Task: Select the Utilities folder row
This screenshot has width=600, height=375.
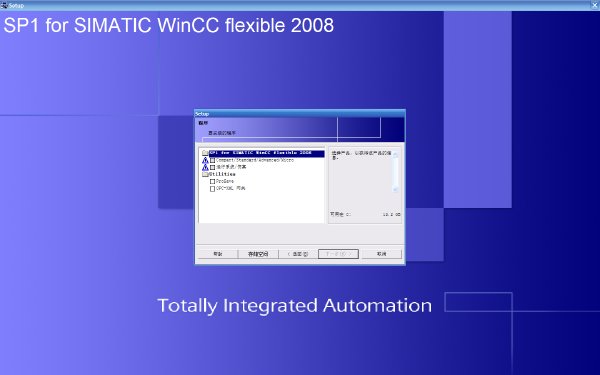Action: (222, 174)
